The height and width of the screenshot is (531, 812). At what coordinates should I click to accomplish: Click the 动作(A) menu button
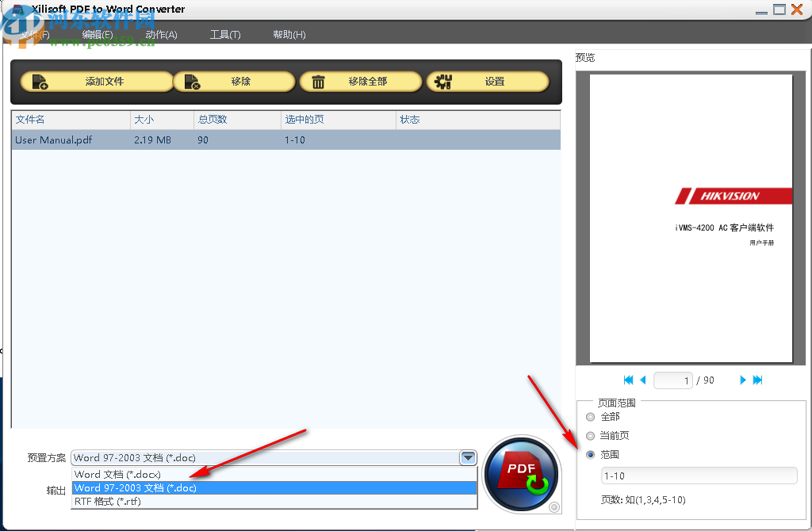coord(160,34)
